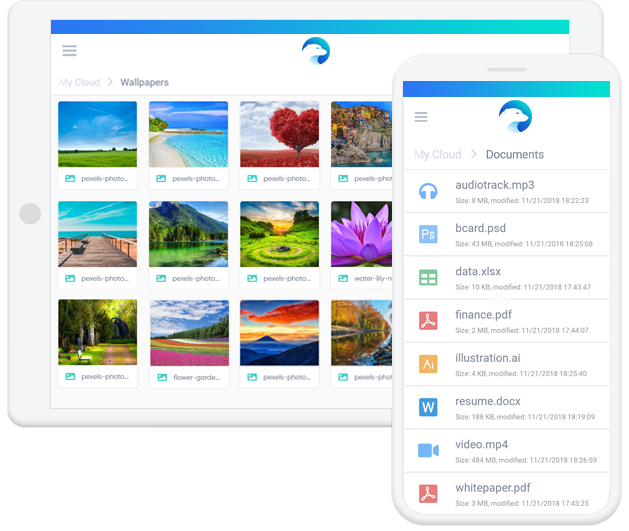This screenshot has width=629, height=531.
Task: Open the blue sky meadow thumbnail
Action: point(97,134)
